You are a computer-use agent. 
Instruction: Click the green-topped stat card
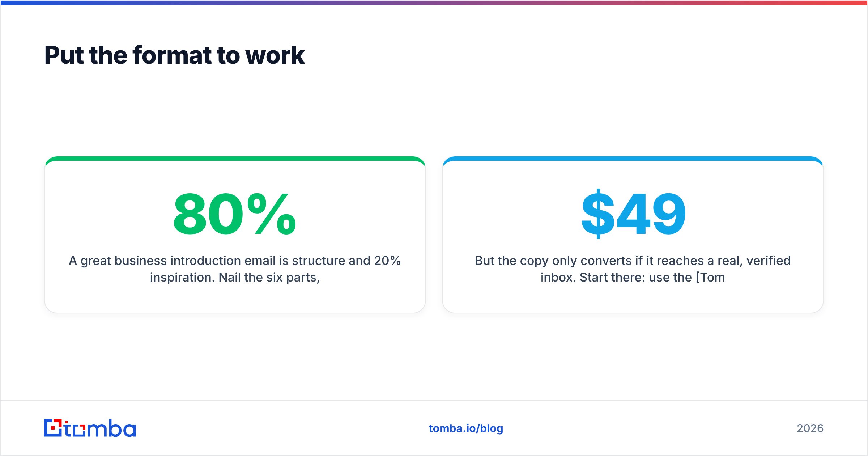235,235
